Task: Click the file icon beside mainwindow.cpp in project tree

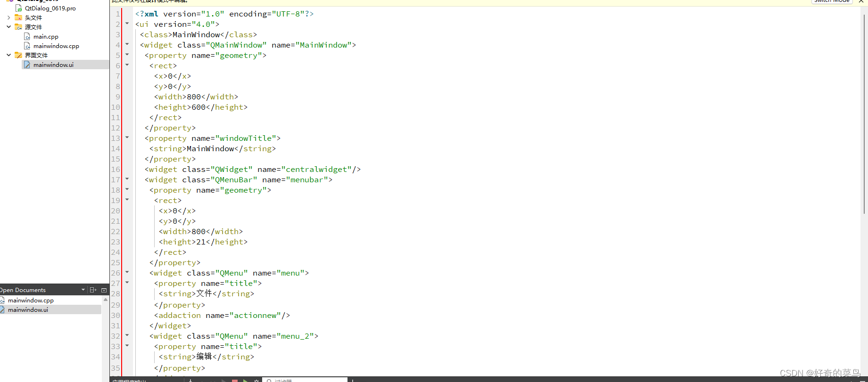Action: [27, 46]
